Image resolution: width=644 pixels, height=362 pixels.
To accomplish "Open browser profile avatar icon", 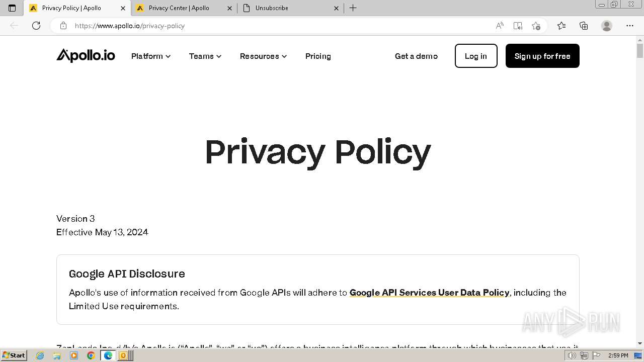I will (x=607, y=26).
